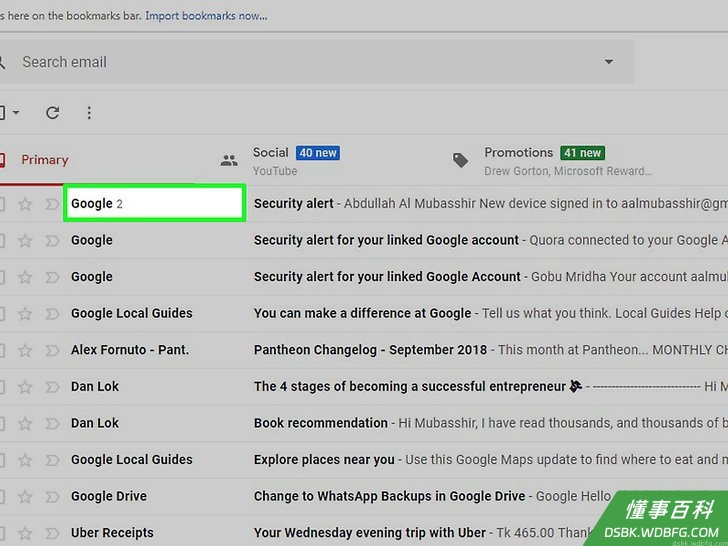728x546 pixels.
Task: Star the WhatsApp Backups Google Drive email
Action: tap(25, 497)
